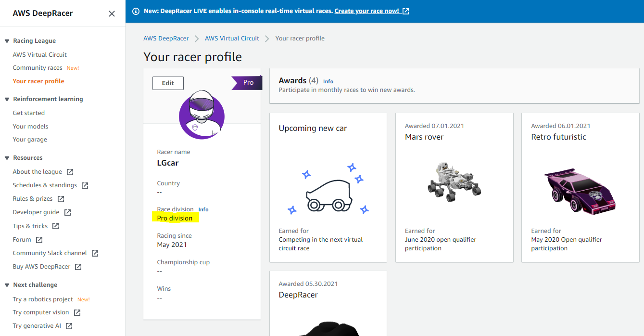Image resolution: width=644 pixels, height=336 pixels.
Task: Click Info link next to Awards
Action: point(328,82)
